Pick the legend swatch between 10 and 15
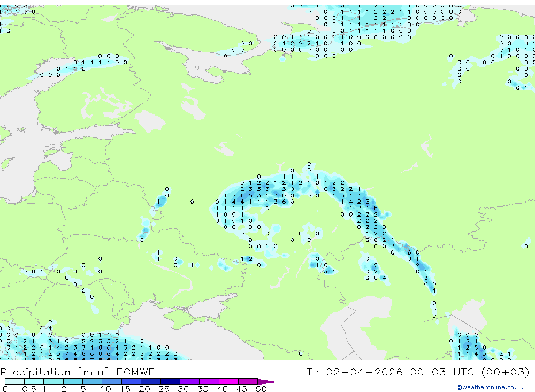535x392 pixels. (112, 381)
